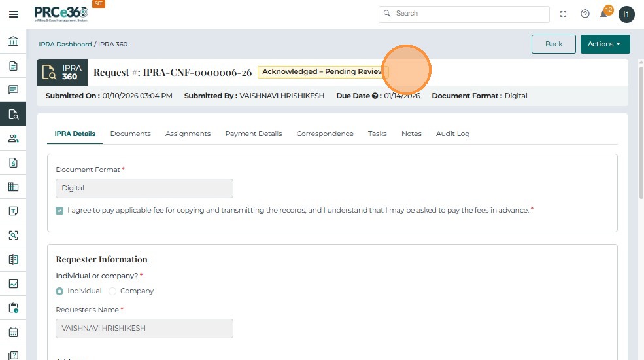Viewport: 644px width, 360px height.
Task: Switch to Documents tab
Action: 131,134
